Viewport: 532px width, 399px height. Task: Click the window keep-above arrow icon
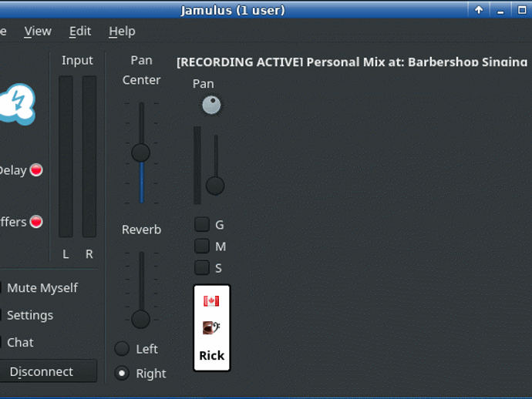(479, 10)
